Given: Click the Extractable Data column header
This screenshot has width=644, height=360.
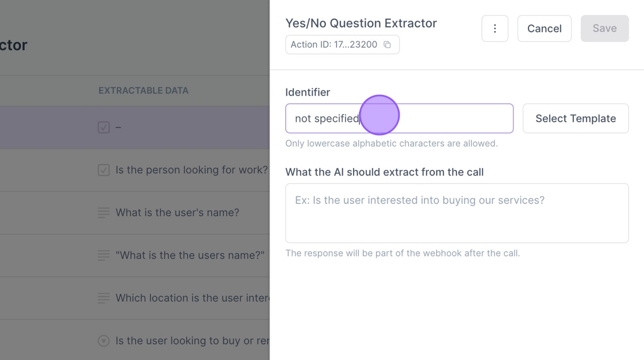Looking at the screenshot, I should (x=143, y=91).
